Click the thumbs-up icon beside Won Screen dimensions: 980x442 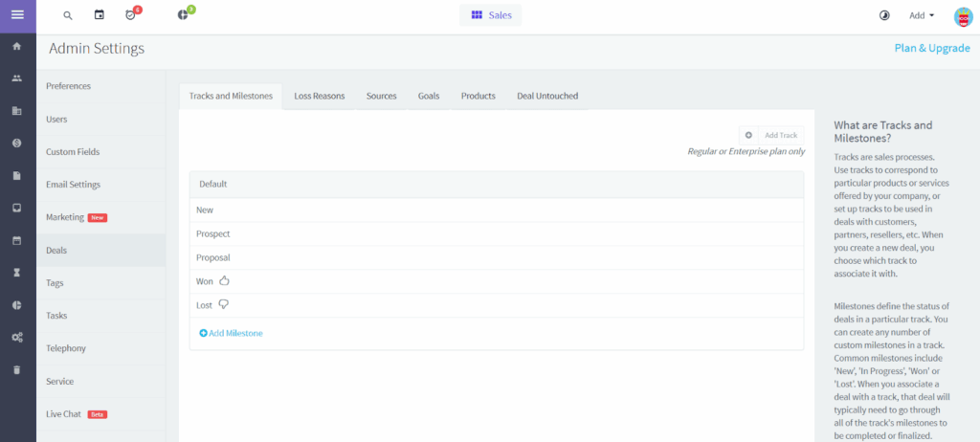point(225,281)
